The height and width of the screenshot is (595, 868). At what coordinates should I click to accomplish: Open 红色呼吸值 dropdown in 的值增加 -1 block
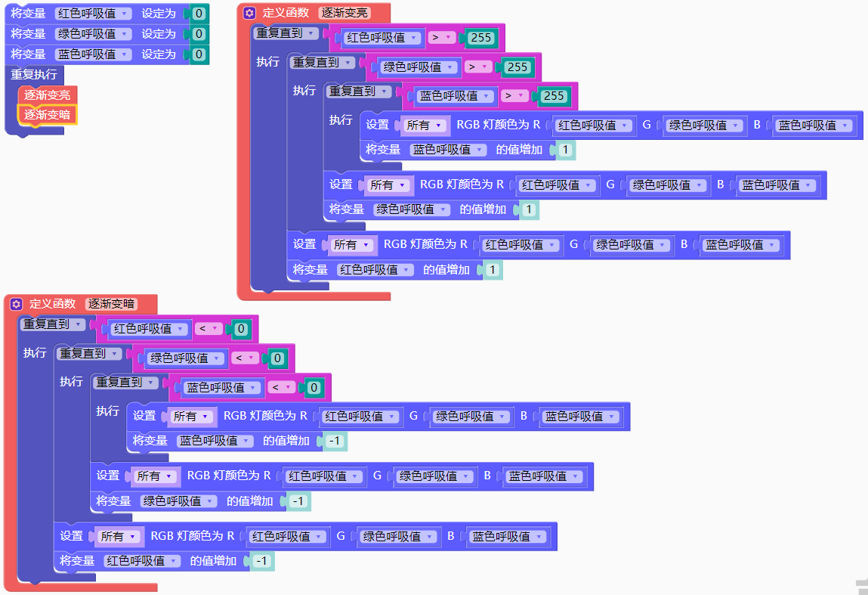142,561
